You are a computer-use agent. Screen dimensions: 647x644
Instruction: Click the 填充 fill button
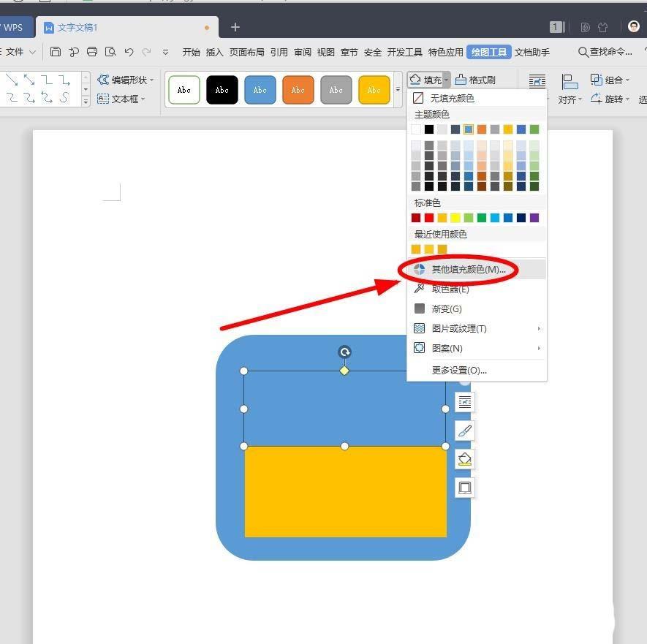(x=425, y=80)
